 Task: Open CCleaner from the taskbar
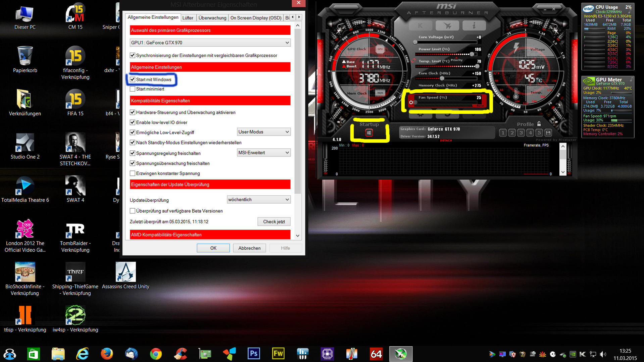coord(180,354)
